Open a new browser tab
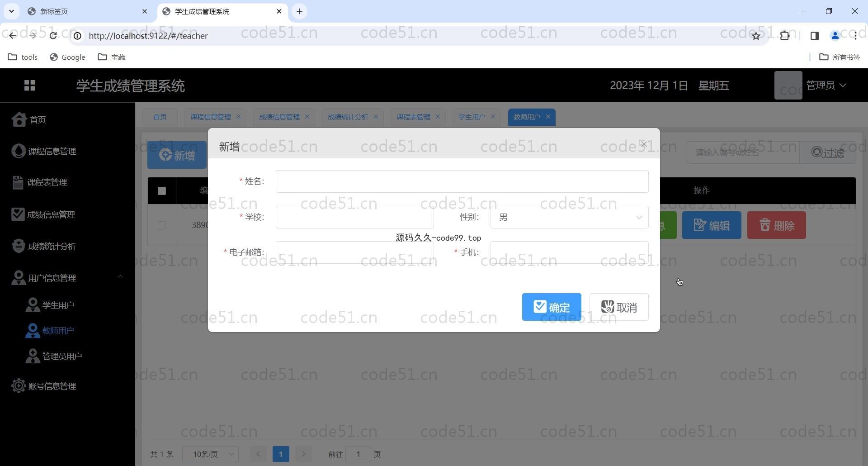868x466 pixels. 299,11
